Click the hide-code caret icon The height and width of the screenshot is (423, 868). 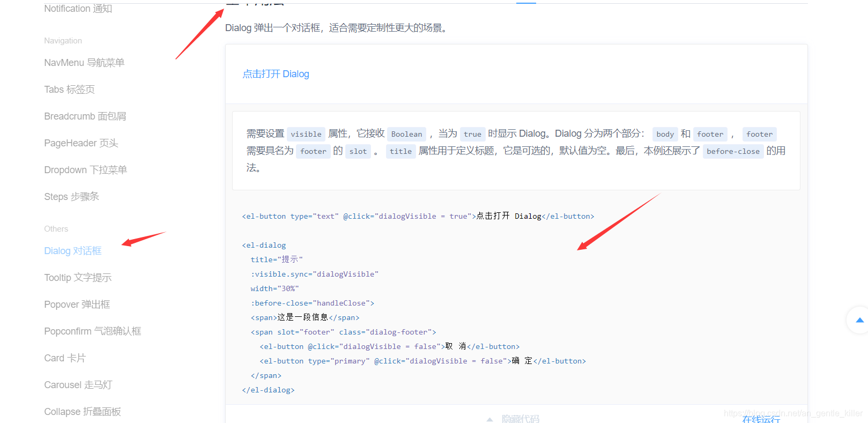pyautogui.click(x=489, y=419)
